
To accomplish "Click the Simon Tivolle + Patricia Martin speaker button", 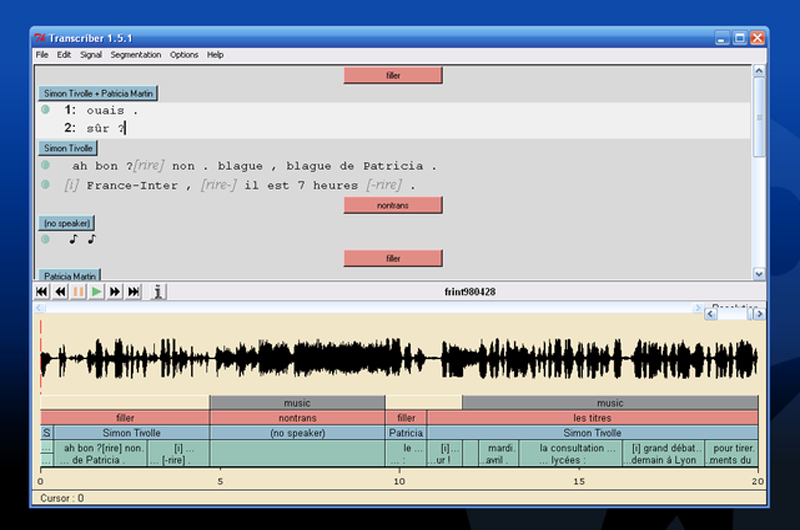I will (x=98, y=93).
